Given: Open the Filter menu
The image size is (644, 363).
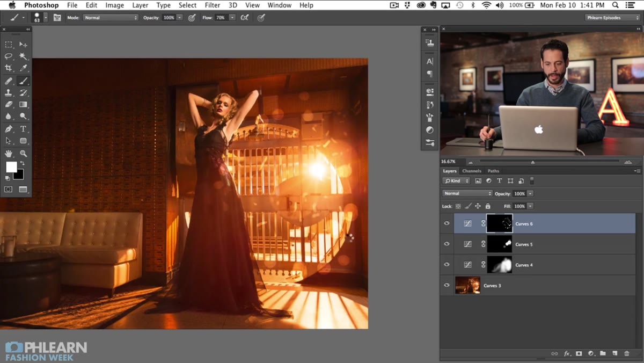Looking at the screenshot, I should click(213, 5).
